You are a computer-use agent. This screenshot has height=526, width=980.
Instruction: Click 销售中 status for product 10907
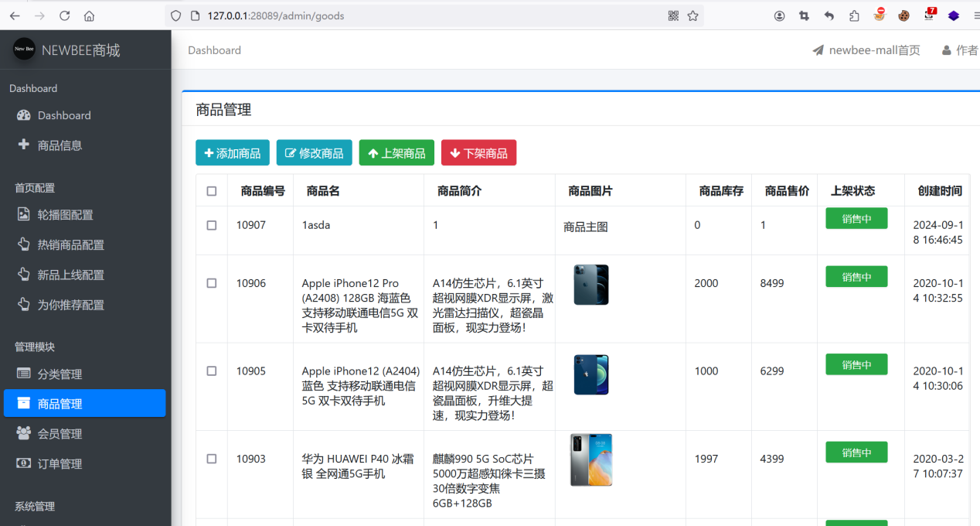(856, 218)
